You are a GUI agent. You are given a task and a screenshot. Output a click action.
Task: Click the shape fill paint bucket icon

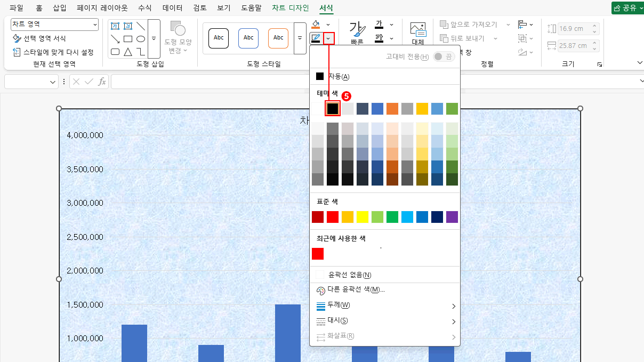[x=316, y=25]
